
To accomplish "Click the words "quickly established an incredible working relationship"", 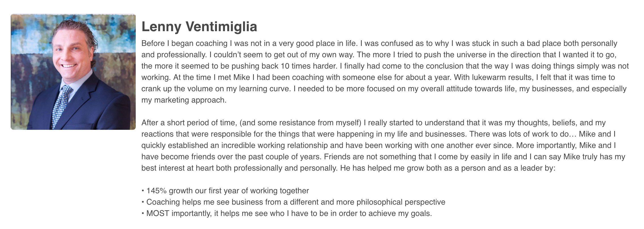I will click(242, 145).
